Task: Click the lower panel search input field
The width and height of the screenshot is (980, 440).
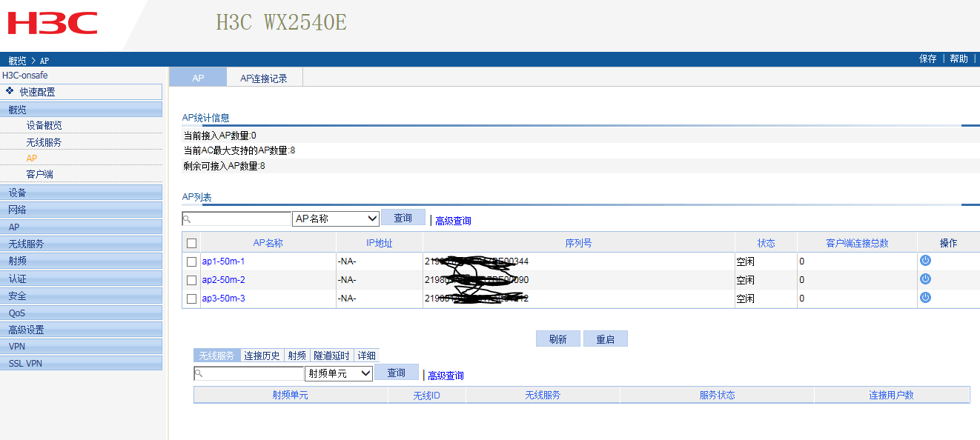Action: (248, 374)
